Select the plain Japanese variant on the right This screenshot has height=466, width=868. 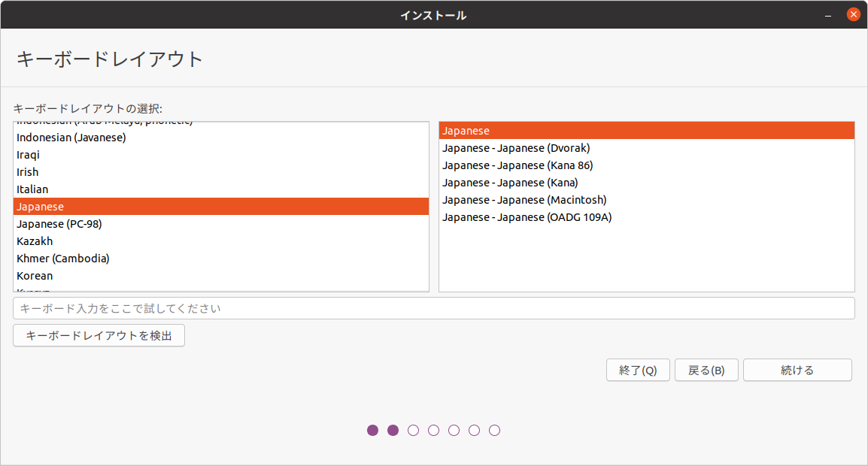tap(647, 131)
